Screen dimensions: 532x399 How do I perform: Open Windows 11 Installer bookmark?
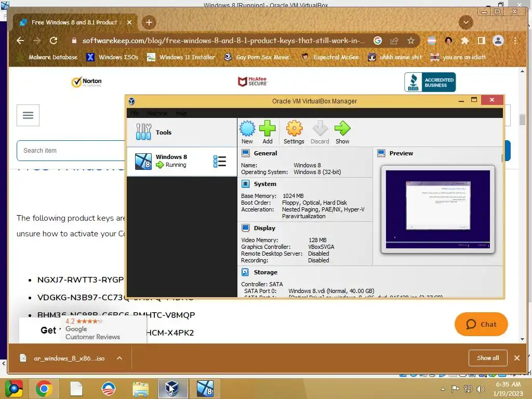pos(181,57)
